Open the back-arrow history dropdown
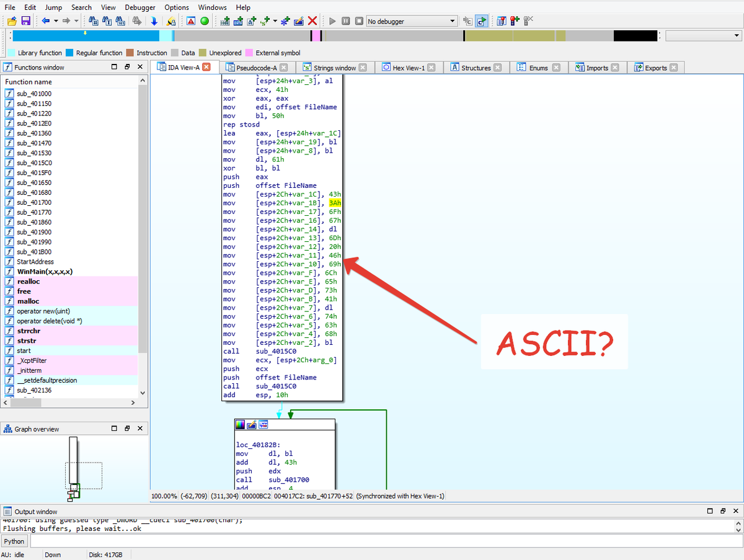744x560 pixels. 56,21
